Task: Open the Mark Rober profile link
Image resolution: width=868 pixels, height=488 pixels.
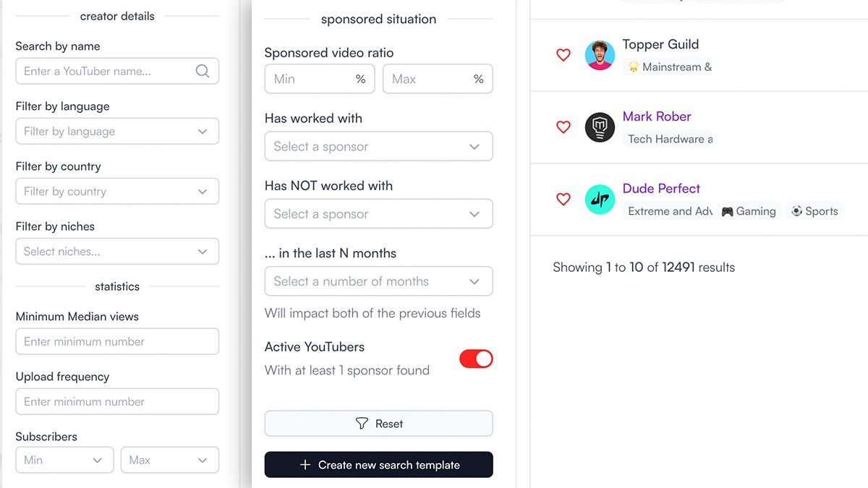Action: point(657,116)
